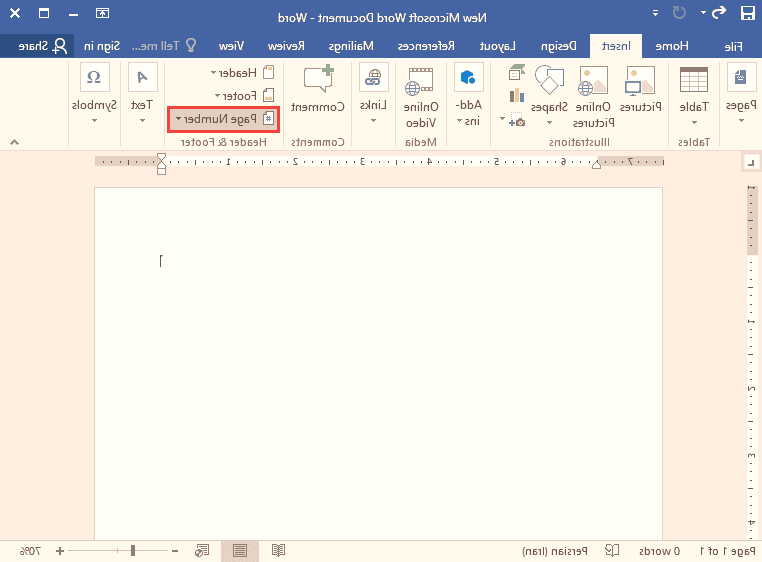
Task: Click the Comment button
Action: [x=318, y=89]
